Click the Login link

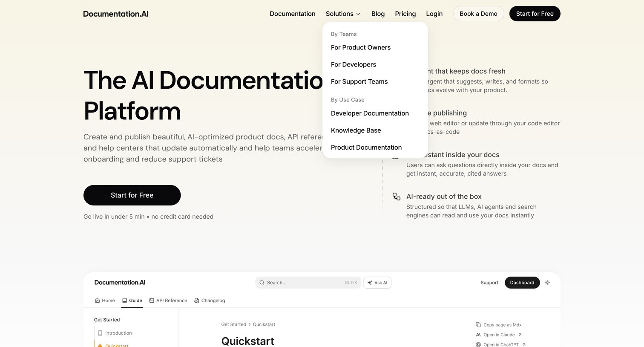tap(434, 14)
